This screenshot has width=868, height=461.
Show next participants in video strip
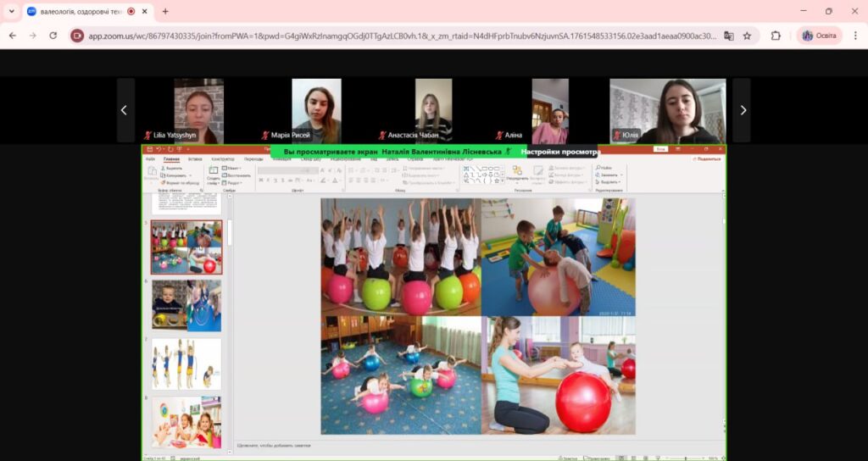click(743, 110)
